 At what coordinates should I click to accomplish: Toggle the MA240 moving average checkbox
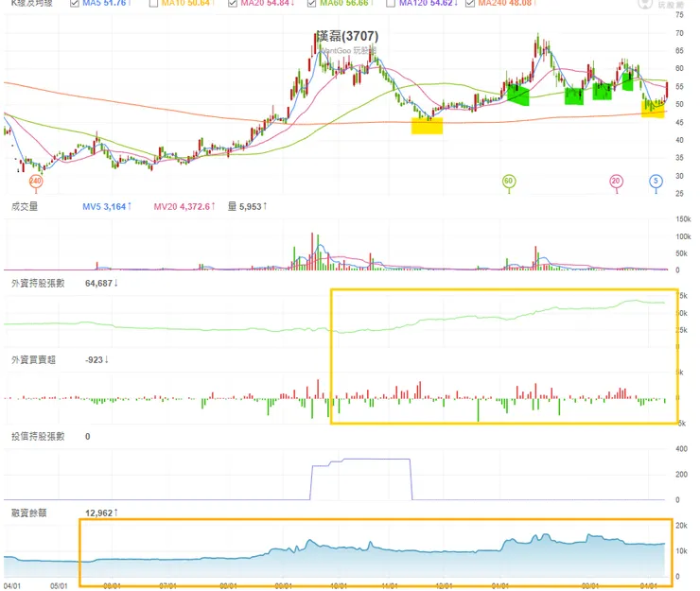tap(469, 3)
